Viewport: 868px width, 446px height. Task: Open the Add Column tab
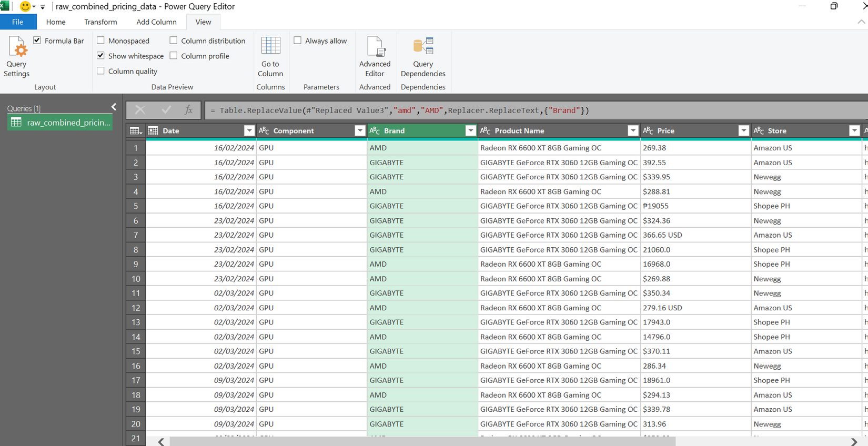[156, 22]
